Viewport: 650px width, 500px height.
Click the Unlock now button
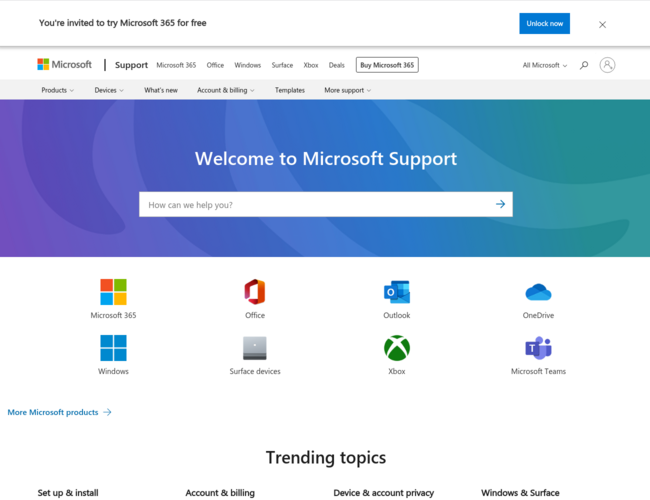tap(544, 24)
